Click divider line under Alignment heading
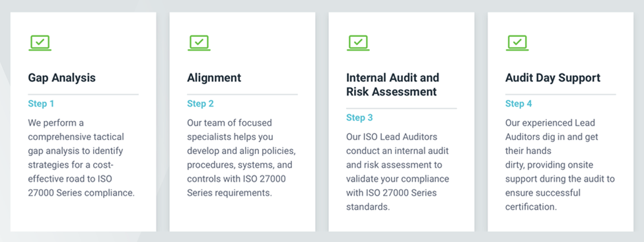The image size is (644, 242). tap(242, 95)
